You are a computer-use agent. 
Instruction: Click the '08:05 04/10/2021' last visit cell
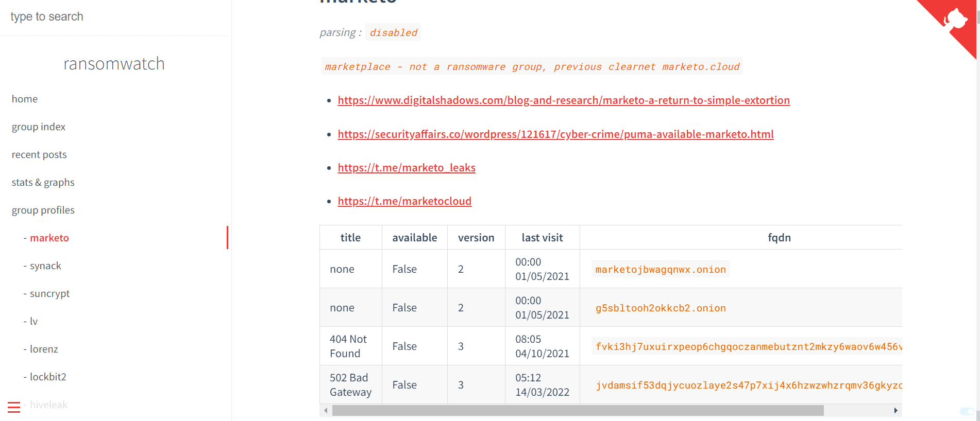[x=542, y=346]
